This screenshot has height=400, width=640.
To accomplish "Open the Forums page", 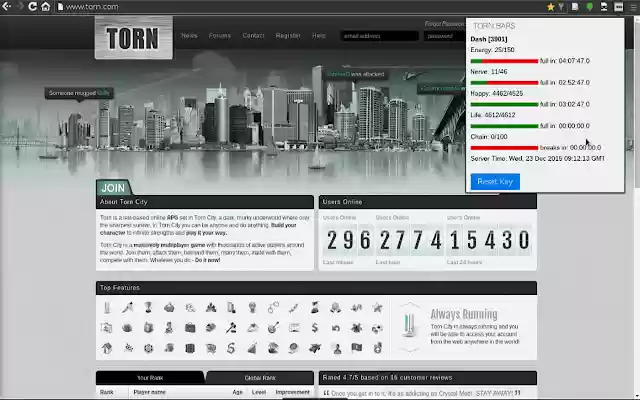I will click(x=220, y=36).
